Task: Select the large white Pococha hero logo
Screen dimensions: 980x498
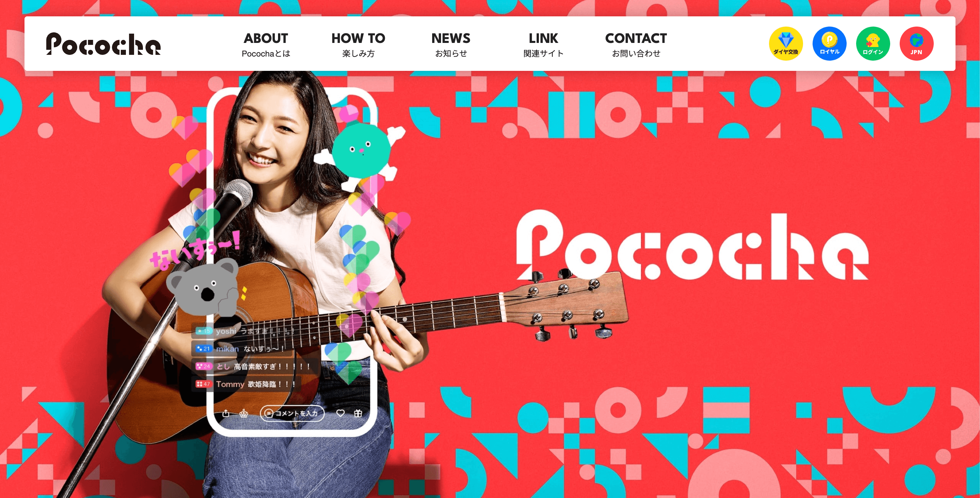Action: (x=692, y=246)
